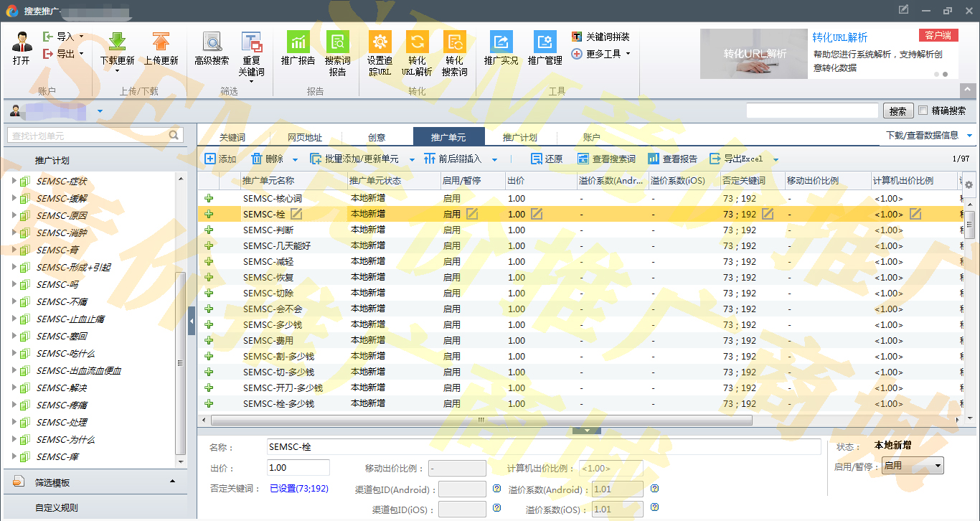
Task: Open the 启用/暂停 combo box
Action: [913, 466]
